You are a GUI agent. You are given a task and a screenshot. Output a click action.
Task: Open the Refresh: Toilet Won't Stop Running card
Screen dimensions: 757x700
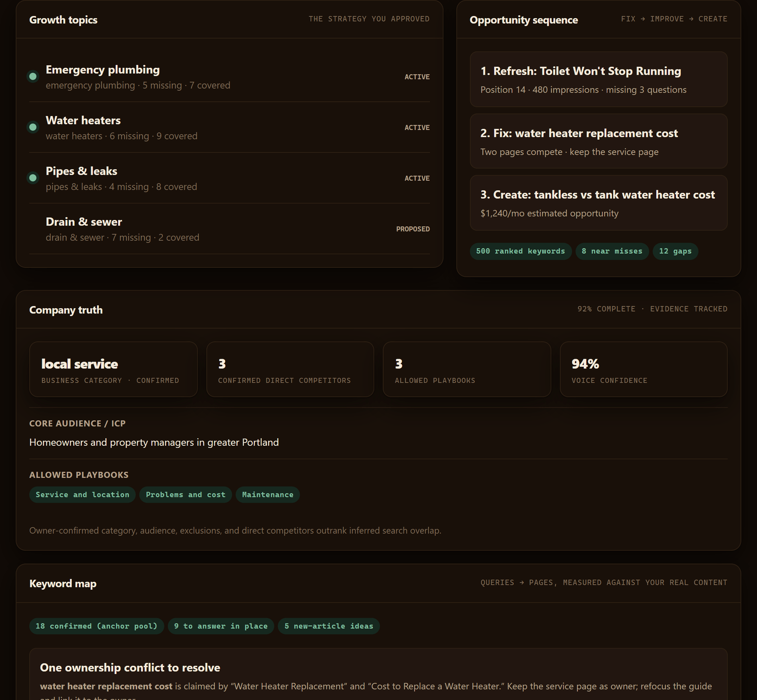coord(599,79)
